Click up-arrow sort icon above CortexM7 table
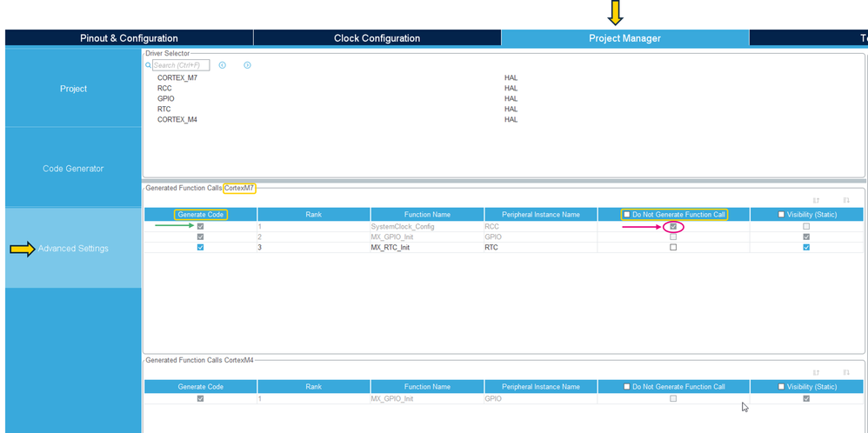This screenshot has height=433, width=868. (x=816, y=201)
